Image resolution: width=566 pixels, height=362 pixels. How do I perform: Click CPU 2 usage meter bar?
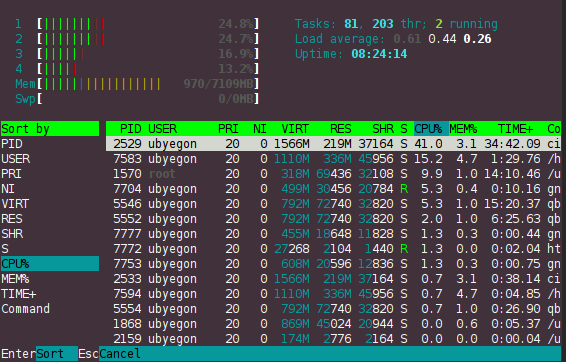148,39
